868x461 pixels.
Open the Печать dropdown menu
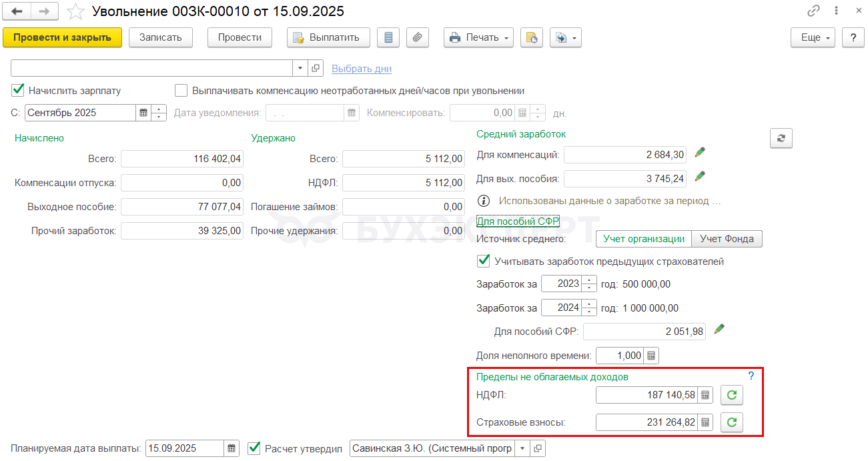pyautogui.click(x=478, y=37)
